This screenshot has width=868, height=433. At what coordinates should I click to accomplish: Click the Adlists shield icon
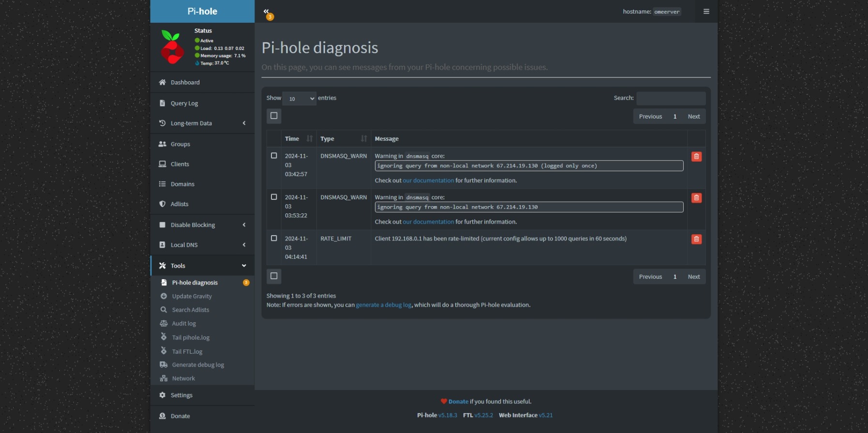pyautogui.click(x=163, y=204)
